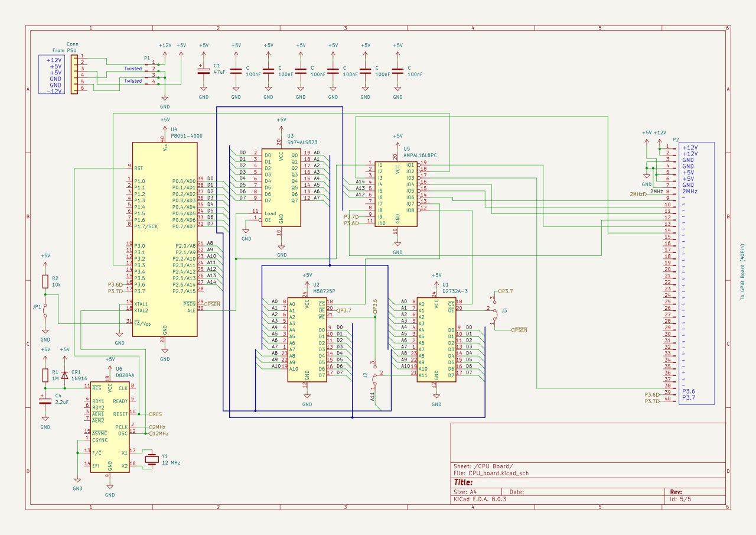This screenshot has width=756, height=535.
Task: Click the J3 three-way jumper
Action: [x=494, y=309]
